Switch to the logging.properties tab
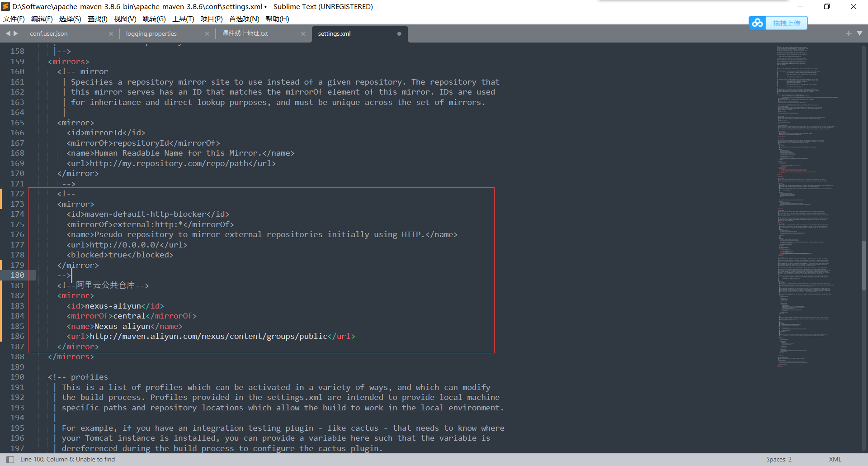 pyautogui.click(x=151, y=34)
